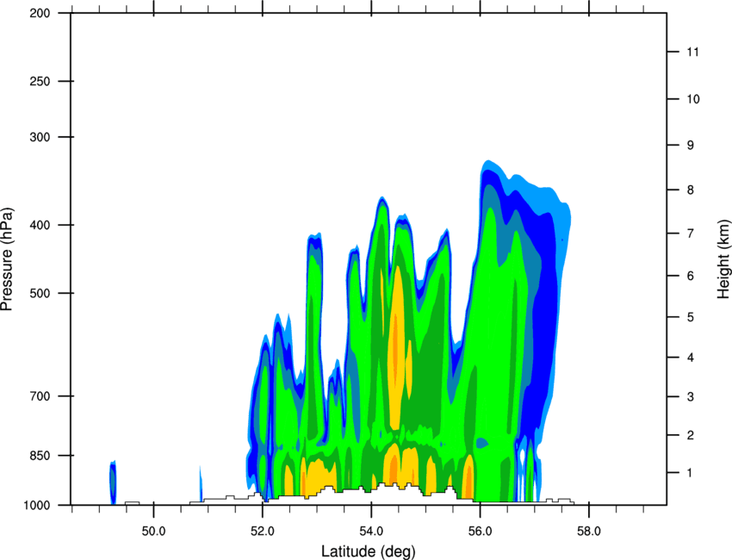Click the 400 pressure tick label
This screenshot has width=732, height=560.
40,225
